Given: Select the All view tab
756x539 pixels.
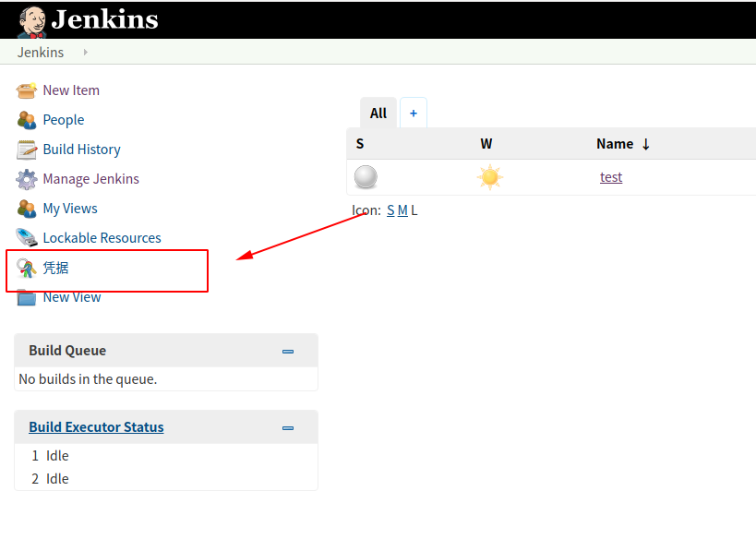Looking at the screenshot, I should (x=378, y=114).
